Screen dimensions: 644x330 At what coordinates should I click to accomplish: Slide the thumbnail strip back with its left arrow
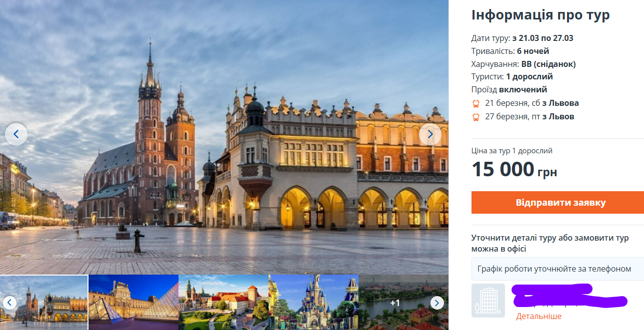pyautogui.click(x=9, y=303)
